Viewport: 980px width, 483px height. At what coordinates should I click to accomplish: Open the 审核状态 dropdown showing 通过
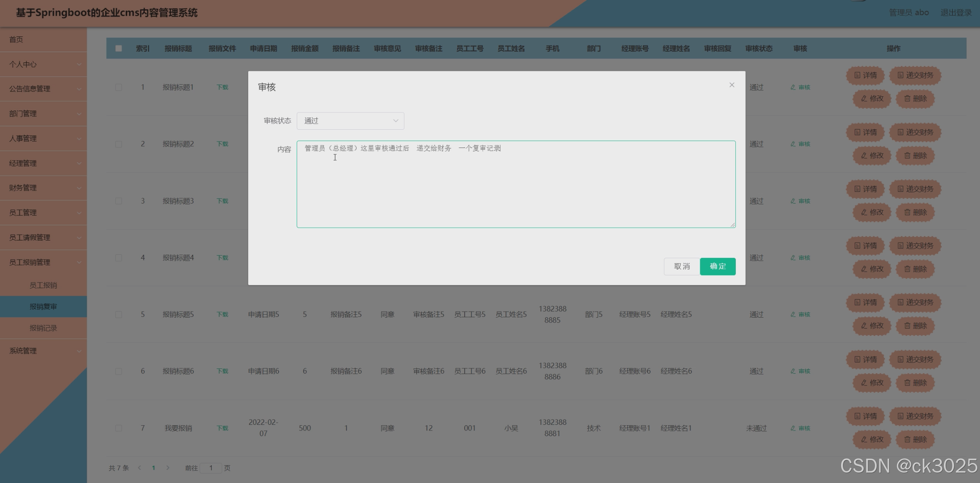click(x=350, y=121)
